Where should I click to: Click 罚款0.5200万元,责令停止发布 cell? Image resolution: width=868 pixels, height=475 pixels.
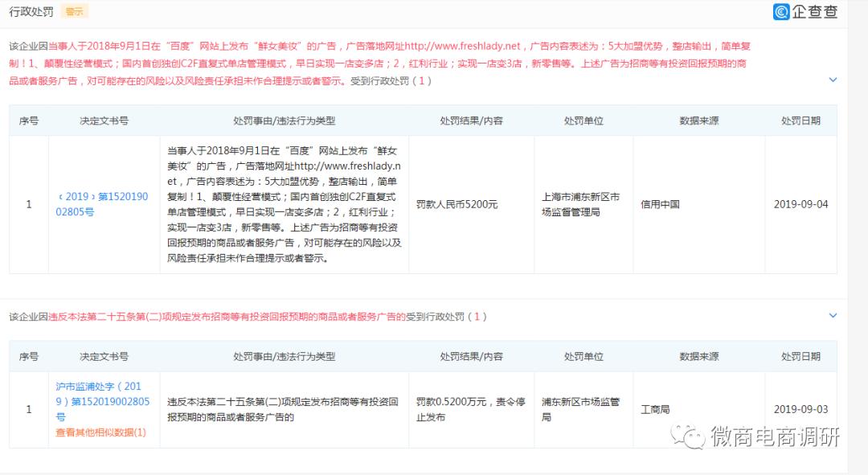(x=470, y=409)
